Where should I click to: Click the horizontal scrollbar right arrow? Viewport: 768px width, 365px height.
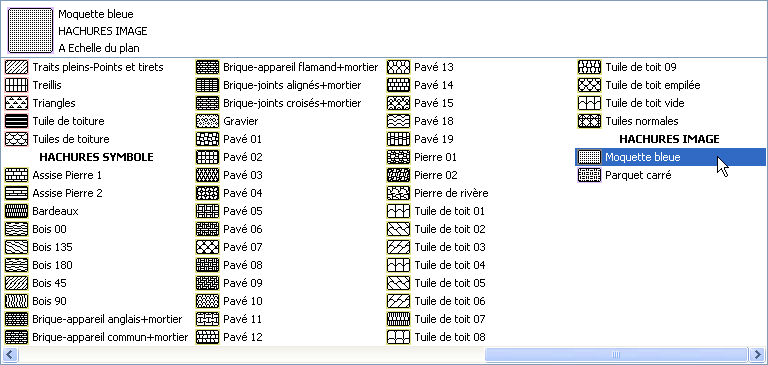(x=756, y=354)
